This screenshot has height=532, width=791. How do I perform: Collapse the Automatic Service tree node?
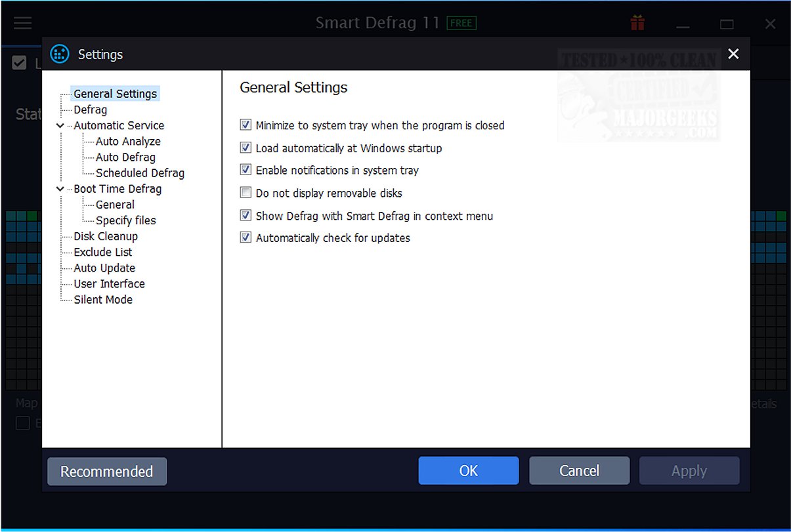[x=60, y=125]
